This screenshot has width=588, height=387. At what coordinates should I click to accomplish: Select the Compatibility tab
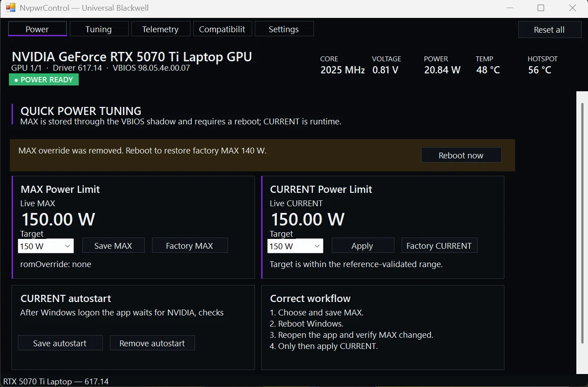point(222,29)
